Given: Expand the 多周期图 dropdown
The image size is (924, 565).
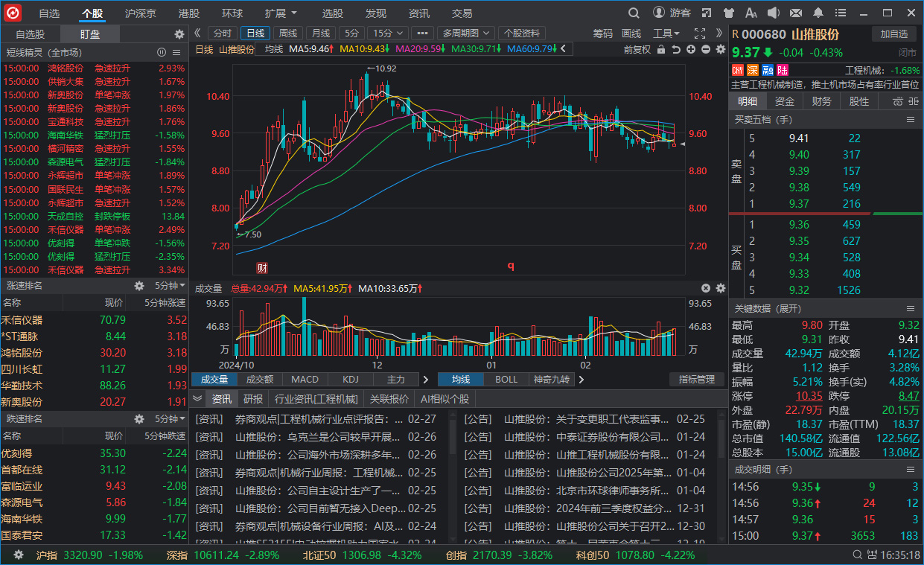Looking at the screenshot, I should [x=466, y=33].
